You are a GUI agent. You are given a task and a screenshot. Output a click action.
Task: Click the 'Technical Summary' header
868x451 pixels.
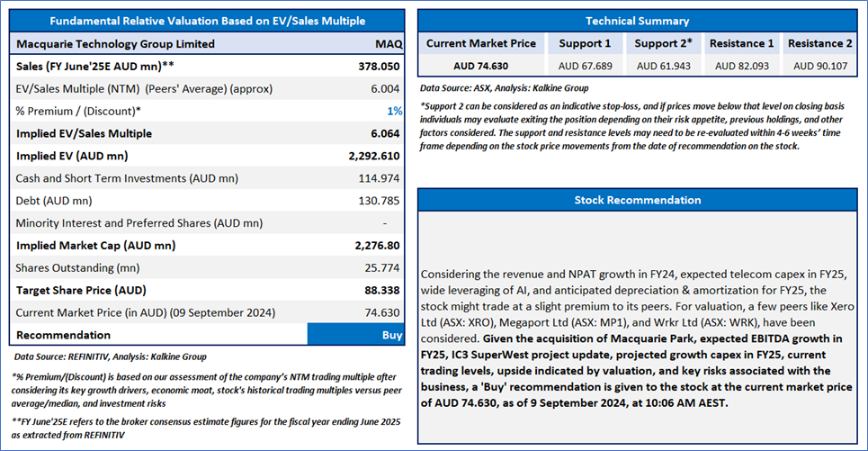tap(637, 21)
